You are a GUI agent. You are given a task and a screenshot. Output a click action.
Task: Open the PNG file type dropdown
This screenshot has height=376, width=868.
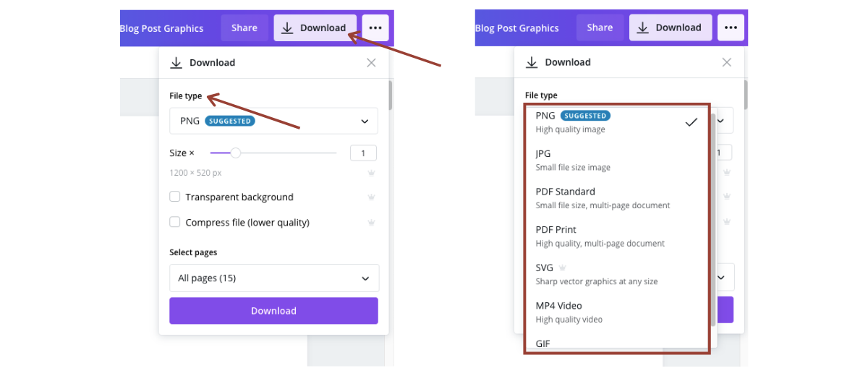(x=273, y=121)
